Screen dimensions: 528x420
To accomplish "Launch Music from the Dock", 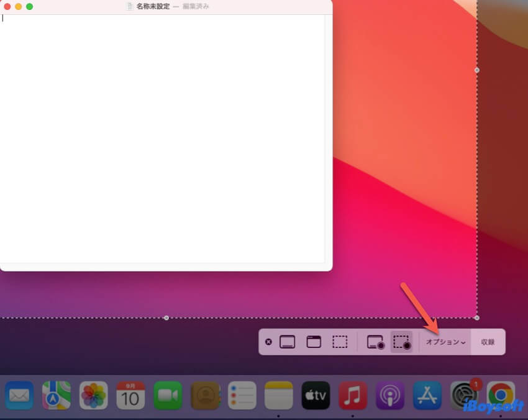I will click(353, 395).
